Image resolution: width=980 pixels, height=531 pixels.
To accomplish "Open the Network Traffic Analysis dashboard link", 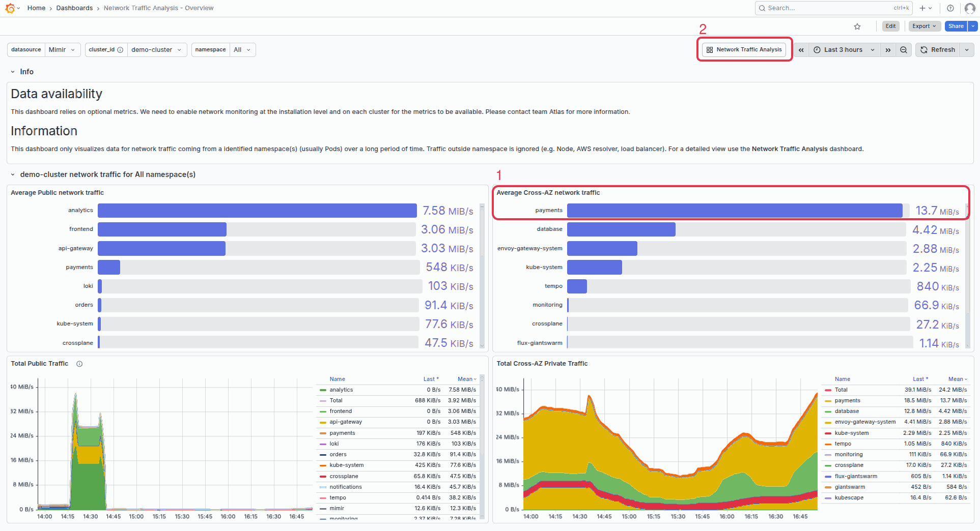I will coord(744,49).
